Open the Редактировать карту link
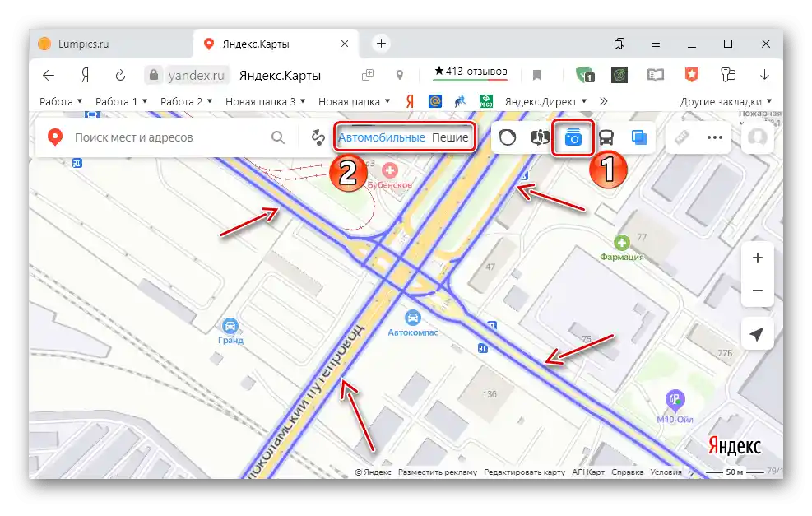This screenshot has height=516, width=812. click(525, 472)
